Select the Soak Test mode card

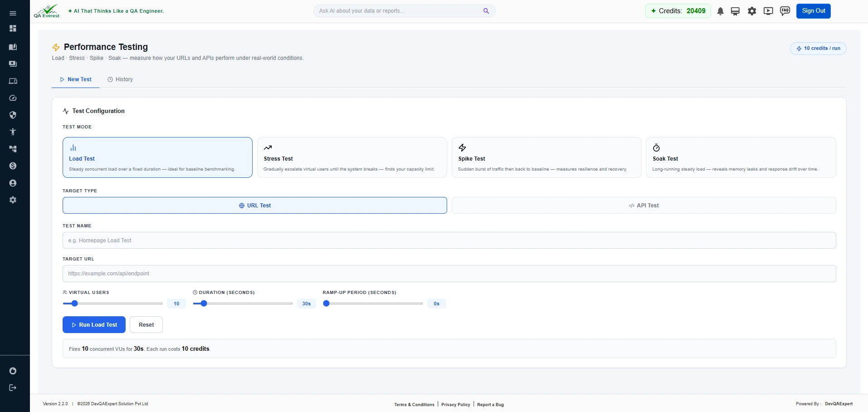(741, 157)
